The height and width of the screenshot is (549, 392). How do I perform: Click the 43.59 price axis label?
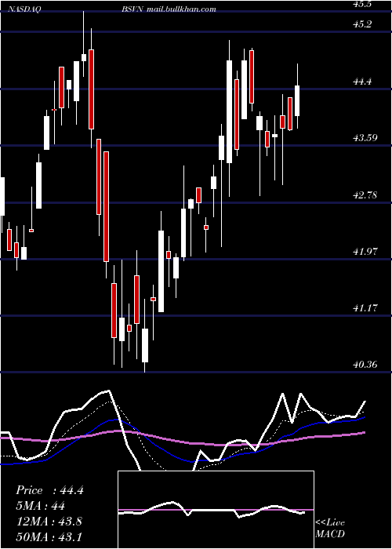click(x=365, y=137)
